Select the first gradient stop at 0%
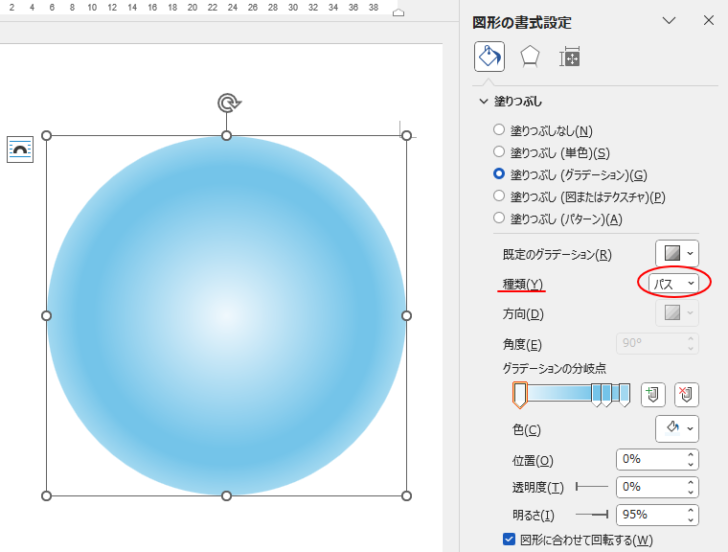The height and width of the screenshot is (552, 728). 520,395
